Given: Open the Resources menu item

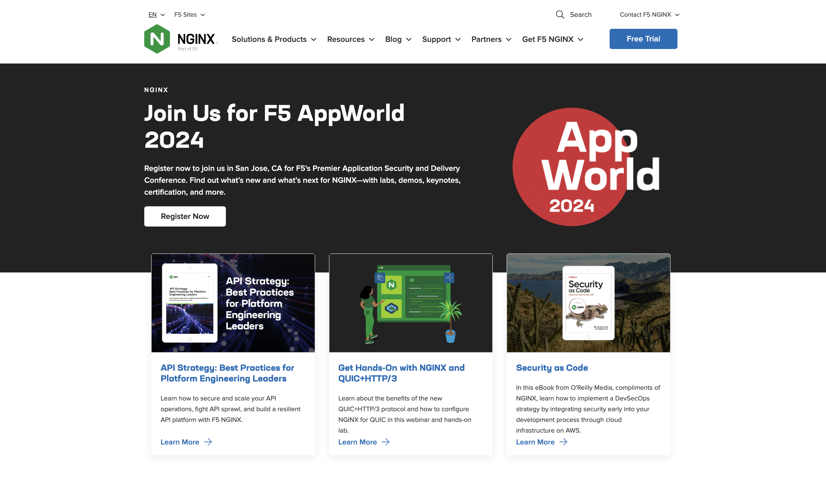Looking at the screenshot, I should click(346, 39).
